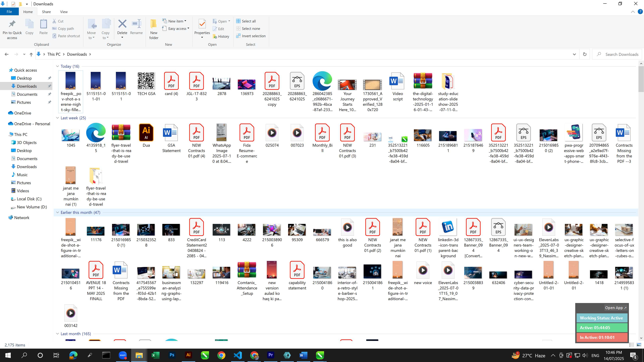The width and height of the screenshot is (644, 362).
Task: Select Local Disk (C:) in sidebar
Action: (29, 199)
